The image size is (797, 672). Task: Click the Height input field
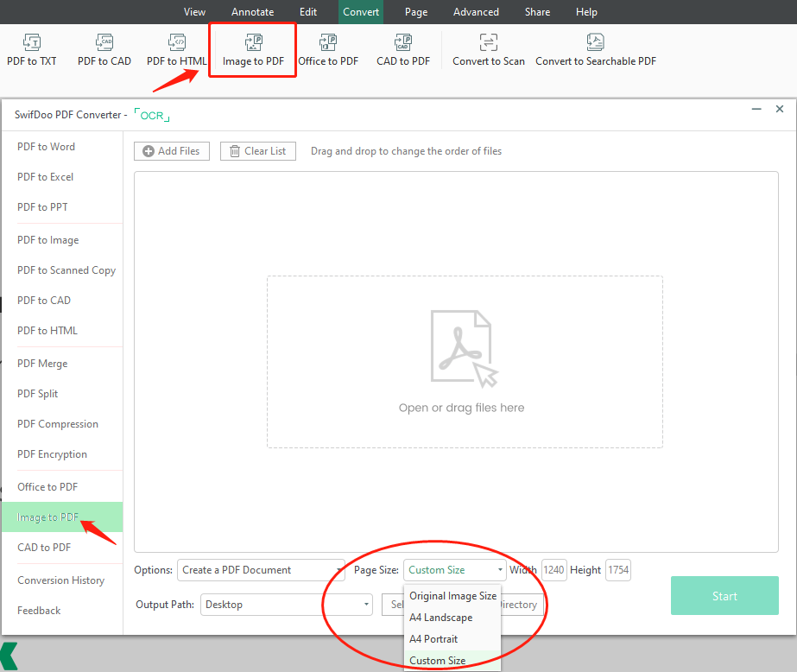618,570
